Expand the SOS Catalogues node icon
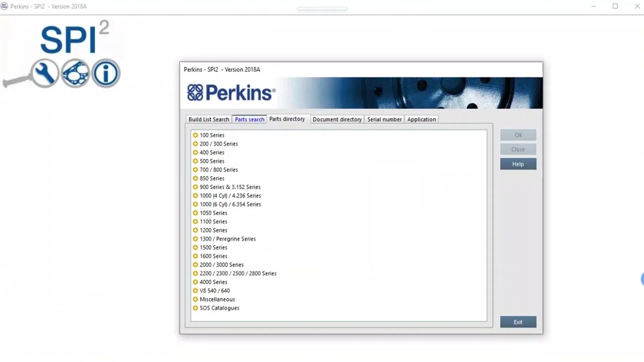Viewport: 644px width, 362px height. coord(195,308)
